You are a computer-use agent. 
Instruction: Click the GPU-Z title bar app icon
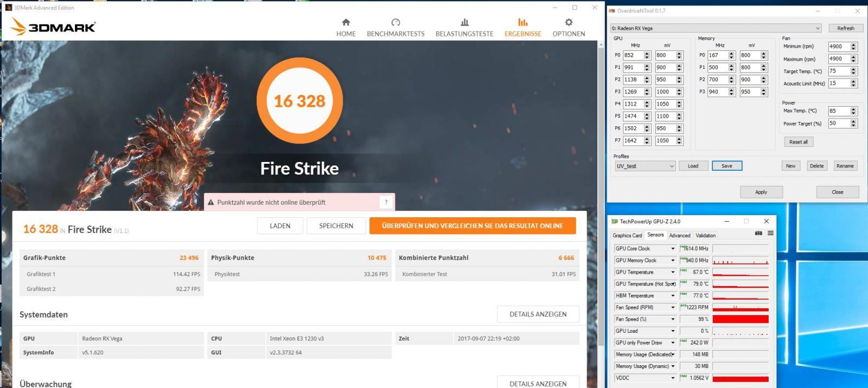point(615,221)
